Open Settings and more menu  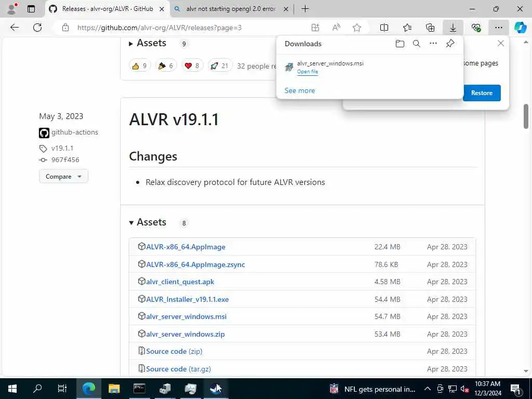tap(498, 28)
